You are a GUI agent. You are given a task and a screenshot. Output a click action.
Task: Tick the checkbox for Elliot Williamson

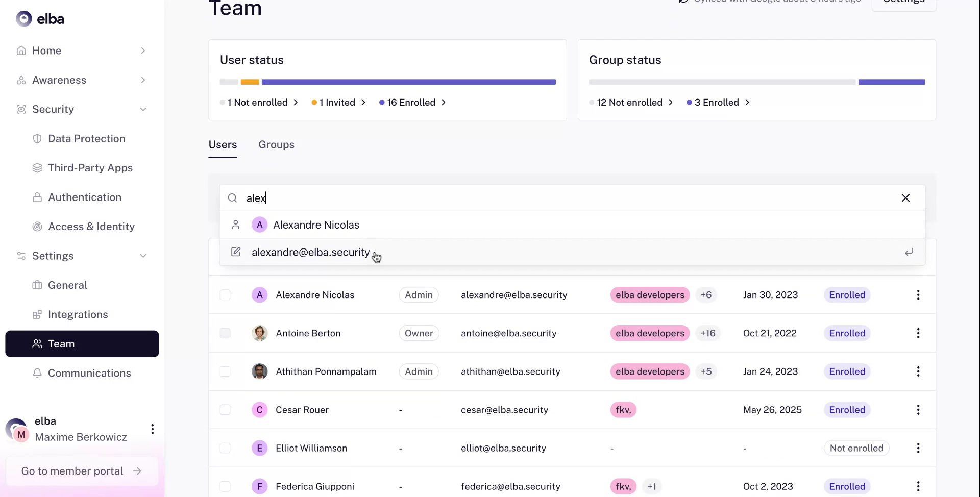[x=225, y=448]
